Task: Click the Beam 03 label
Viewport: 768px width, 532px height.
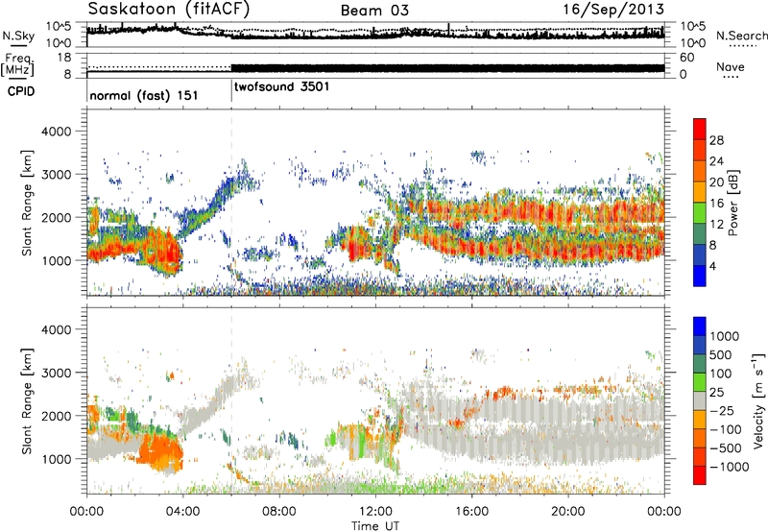Action: (x=374, y=11)
